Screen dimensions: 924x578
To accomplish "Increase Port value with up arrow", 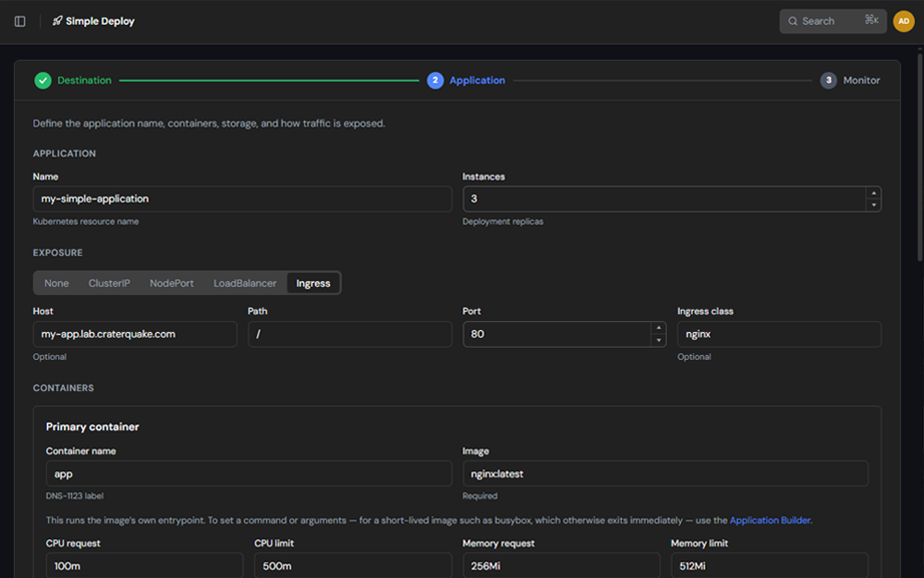I will [658, 328].
